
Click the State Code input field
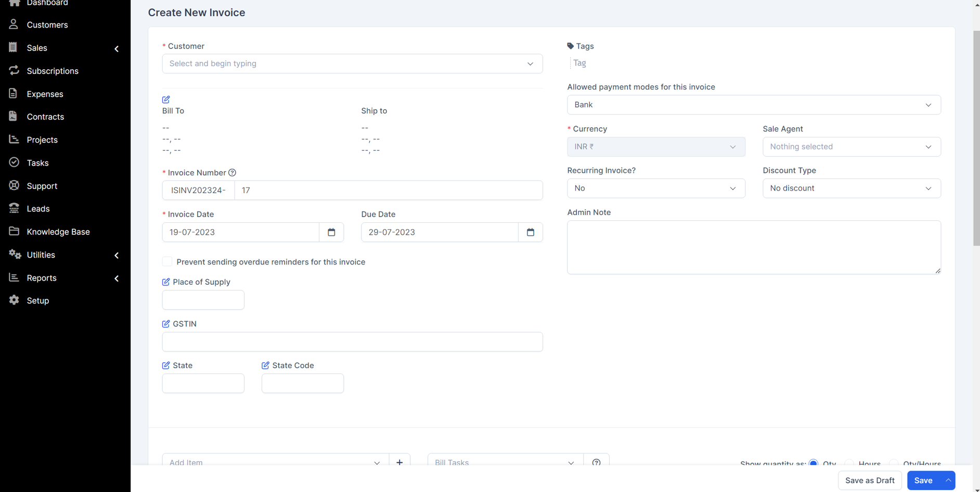point(302,383)
